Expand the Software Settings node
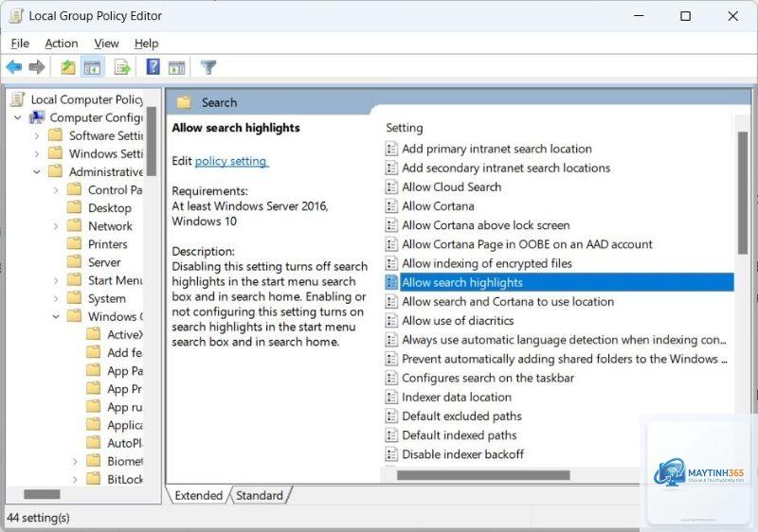Image resolution: width=758 pixels, height=532 pixels. click(37, 136)
